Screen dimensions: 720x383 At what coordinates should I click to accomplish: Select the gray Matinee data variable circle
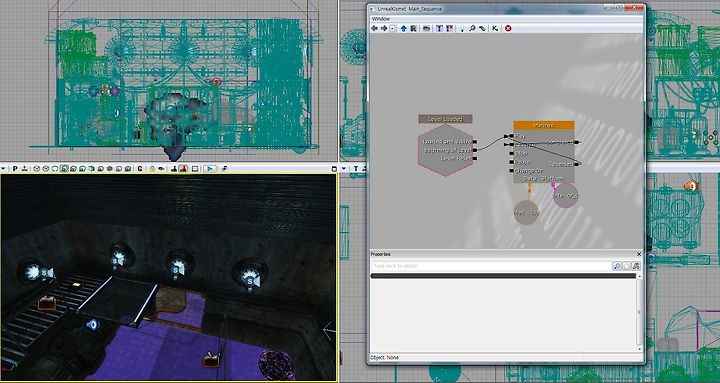pos(526,213)
